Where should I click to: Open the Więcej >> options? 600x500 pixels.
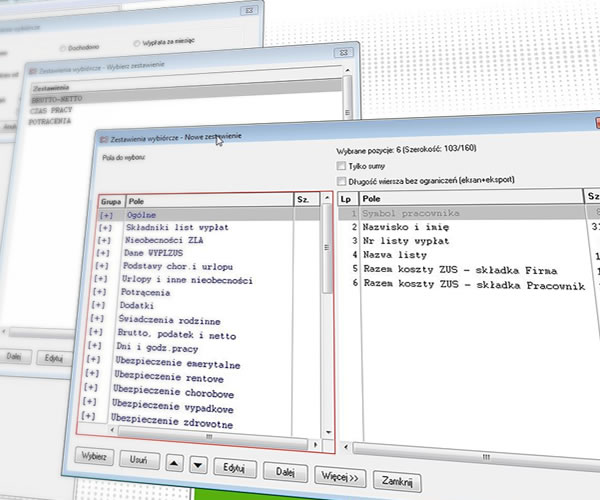pyautogui.click(x=340, y=477)
